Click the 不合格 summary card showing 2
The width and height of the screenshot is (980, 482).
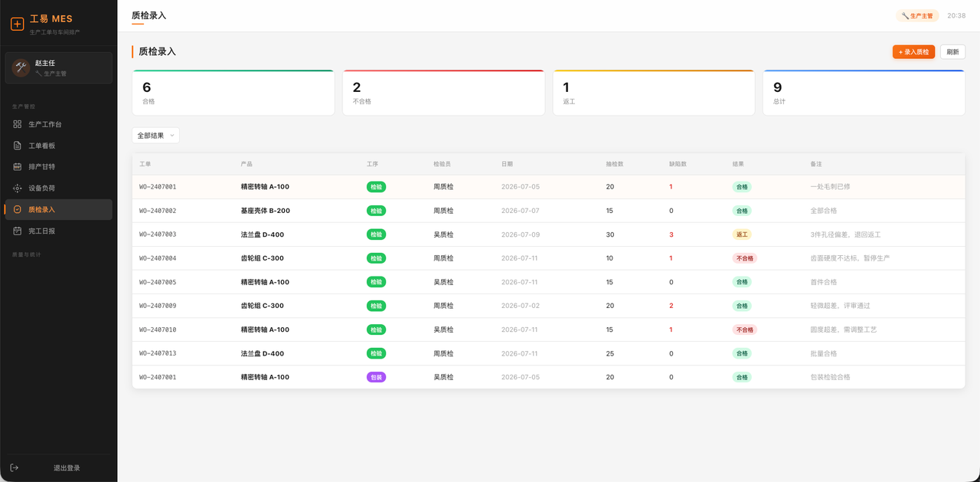pos(443,93)
